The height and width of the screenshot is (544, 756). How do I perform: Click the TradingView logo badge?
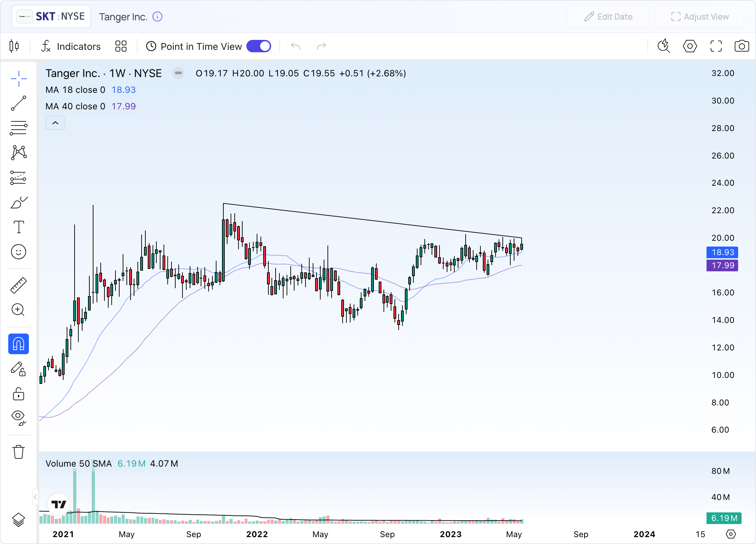59,504
